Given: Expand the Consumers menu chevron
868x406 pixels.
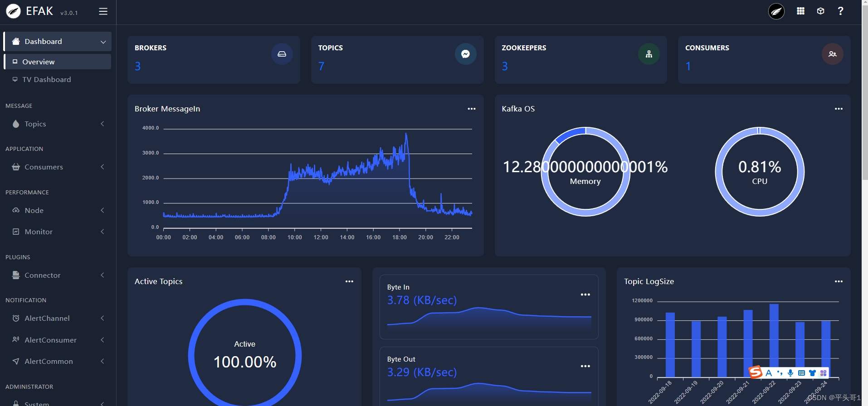Looking at the screenshot, I should click(102, 167).
